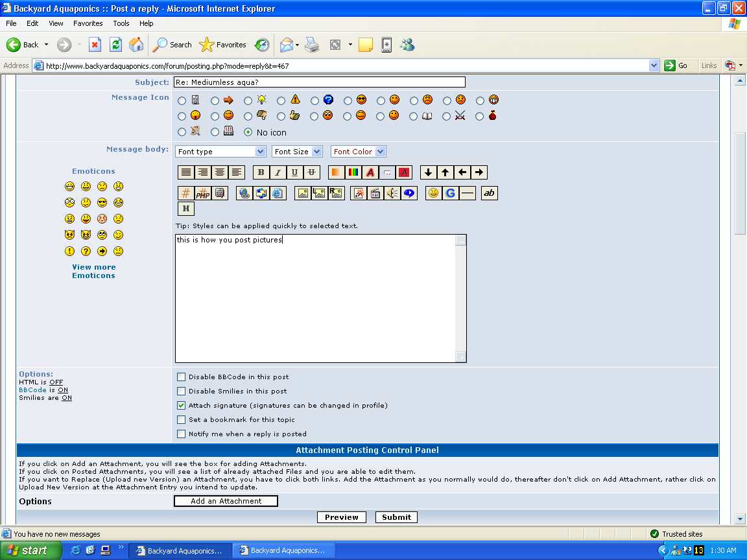
Task: Select the No icon radio button
Action: pos(248,132)
